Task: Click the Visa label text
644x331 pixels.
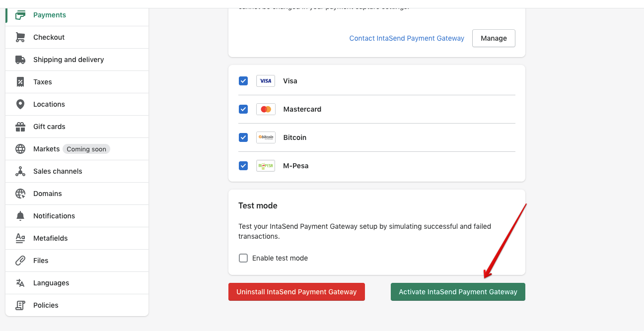Action: (290, 81)
